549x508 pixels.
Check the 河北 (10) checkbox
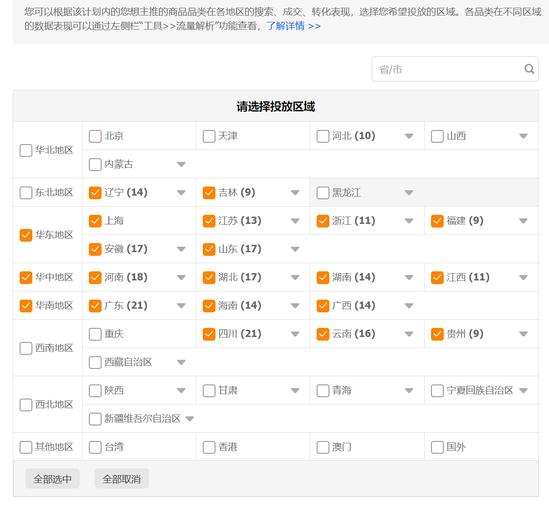tap(323, 136)
